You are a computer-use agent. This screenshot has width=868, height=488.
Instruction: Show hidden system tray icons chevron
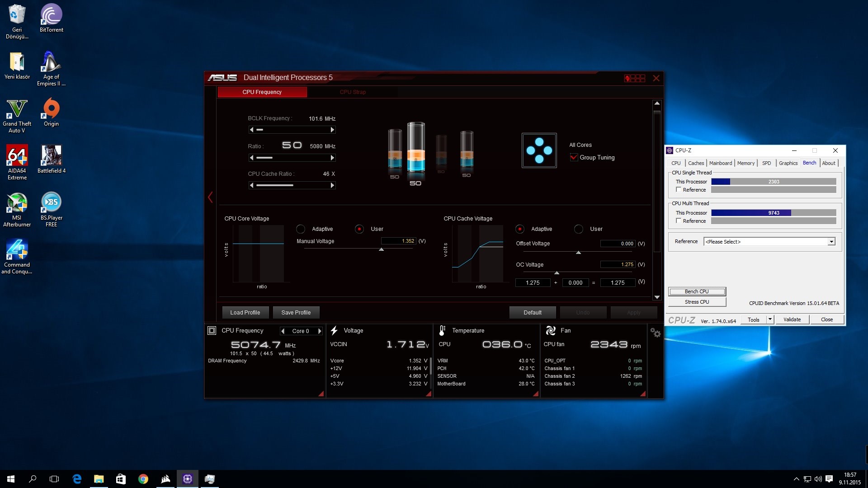click(796, 479)
